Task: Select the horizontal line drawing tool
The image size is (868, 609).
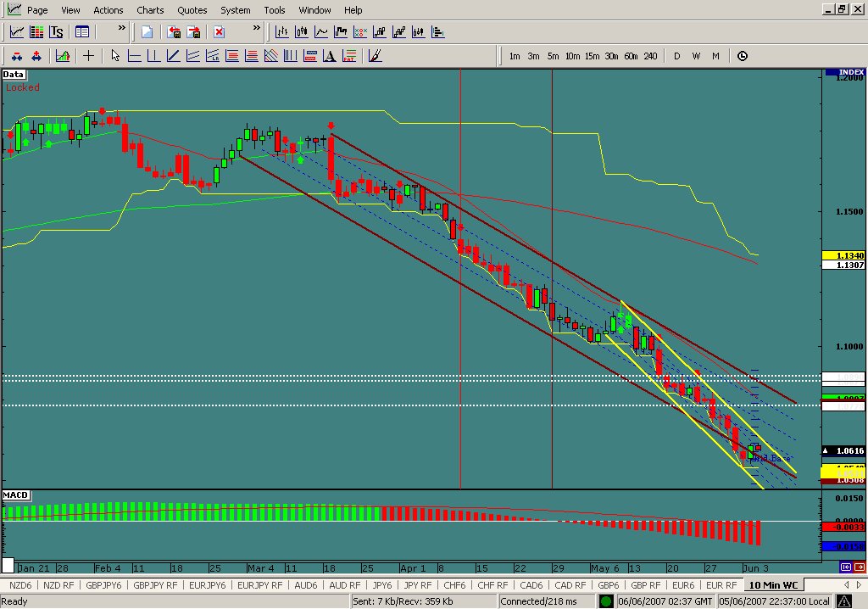Action: [134, 56]
